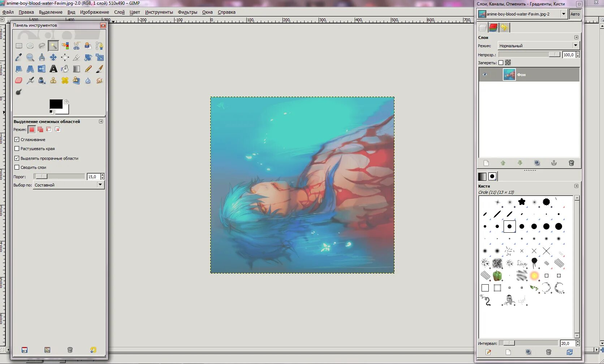Set selection mode to replace current selection
604x364 pixels.
pyautogui.click(x=32, y=130)
